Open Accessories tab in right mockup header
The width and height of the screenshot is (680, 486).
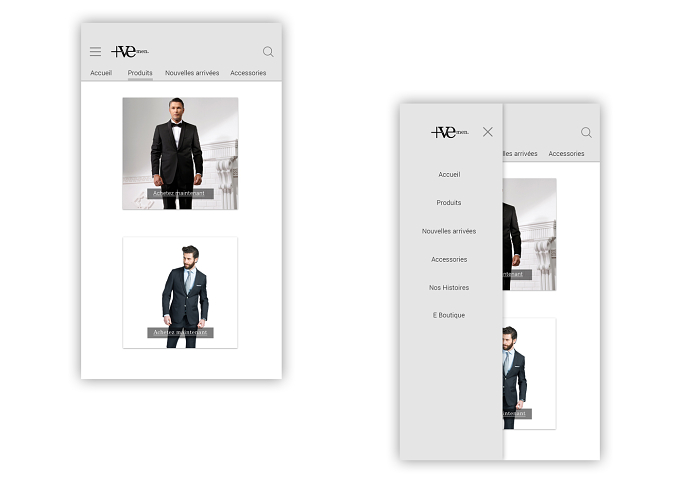tap(566, 153)
